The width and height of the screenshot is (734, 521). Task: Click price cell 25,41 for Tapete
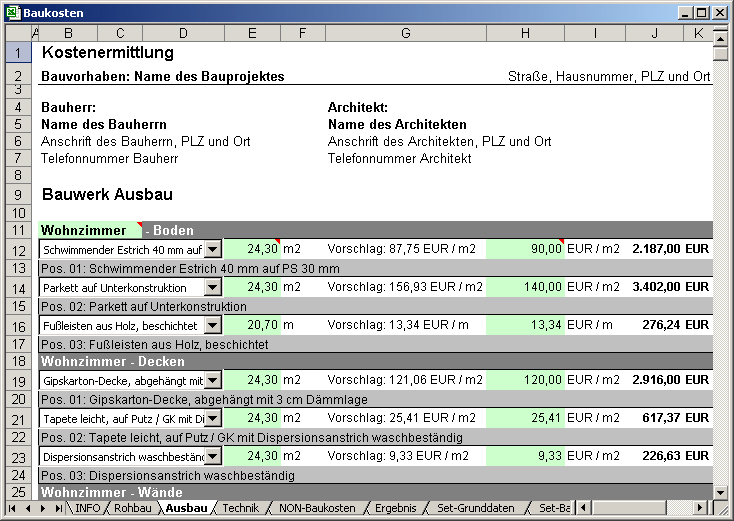pyautogui.click(x=525, y=418)
